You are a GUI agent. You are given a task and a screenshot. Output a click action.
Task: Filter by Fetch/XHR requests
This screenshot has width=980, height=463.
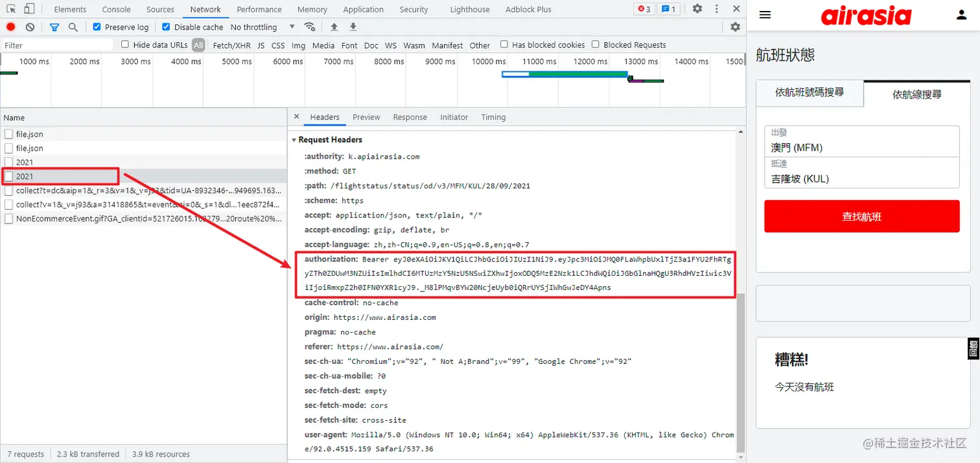pos(231,45)
